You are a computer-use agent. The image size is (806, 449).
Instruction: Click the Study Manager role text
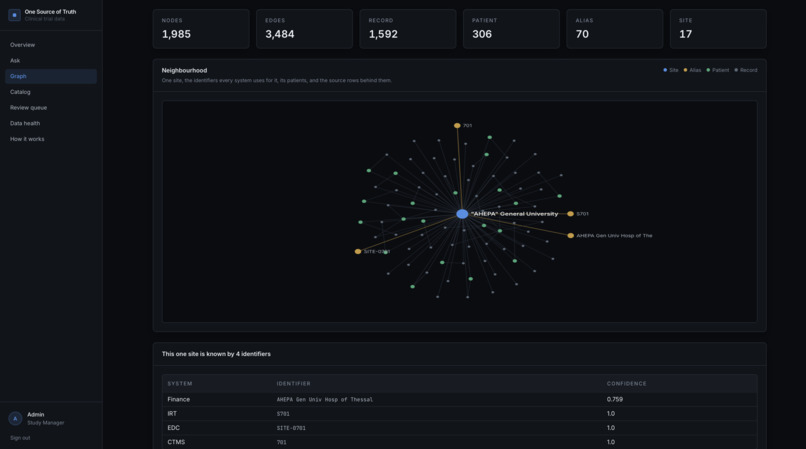click(x=46, y=423)
